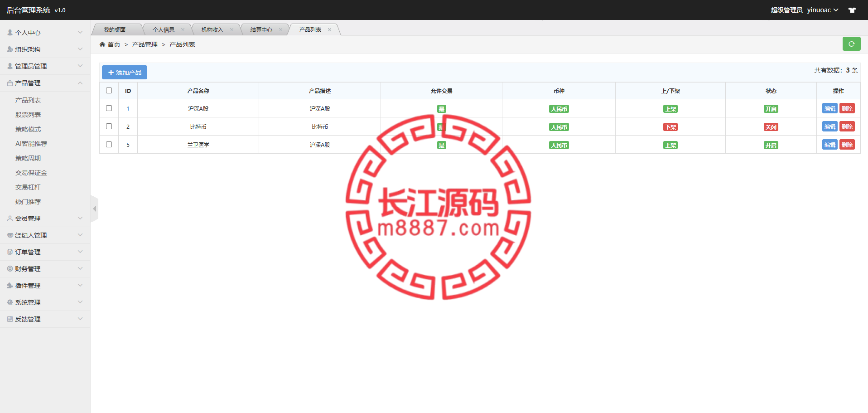The width and height of the screenshot is (868, 413).
Task: Expand the 插件管理 menu chevron
Action: coord(80,285)
